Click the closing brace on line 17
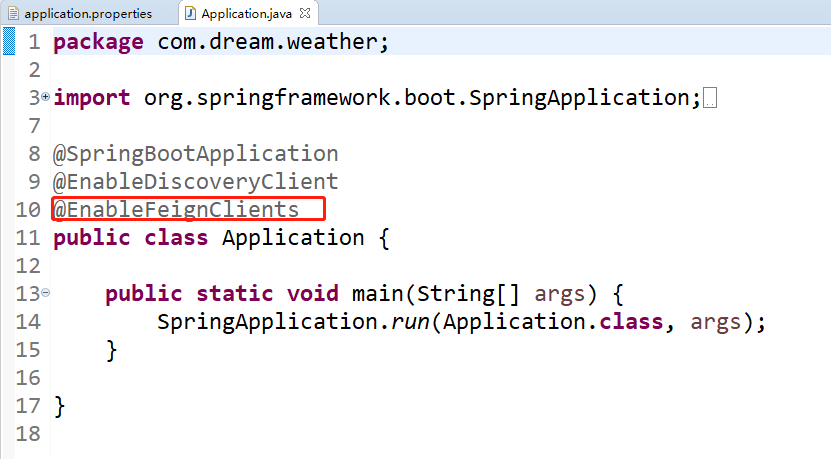Viewport: 831px width, 459px height. click(x=59, y=407)
